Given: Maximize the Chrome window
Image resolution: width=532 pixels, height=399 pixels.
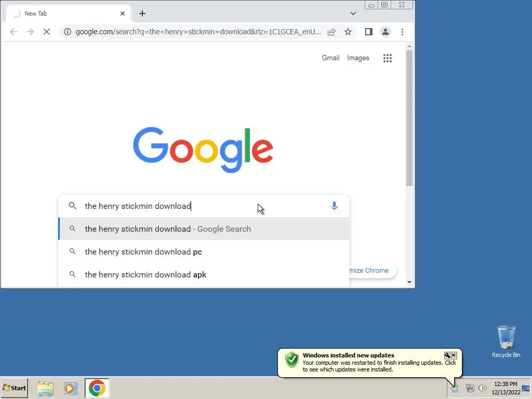Looking at the screenshot, I should click(384, 5).
